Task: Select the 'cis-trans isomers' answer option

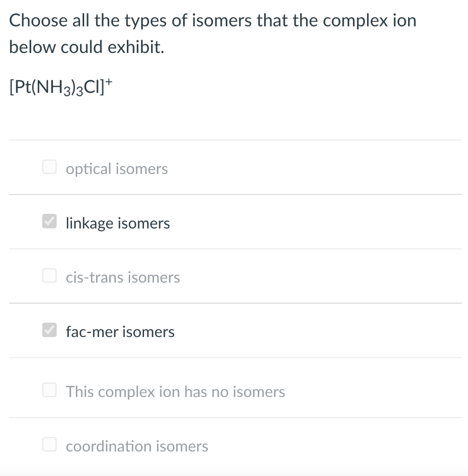Action: click(x=123, y=277)
